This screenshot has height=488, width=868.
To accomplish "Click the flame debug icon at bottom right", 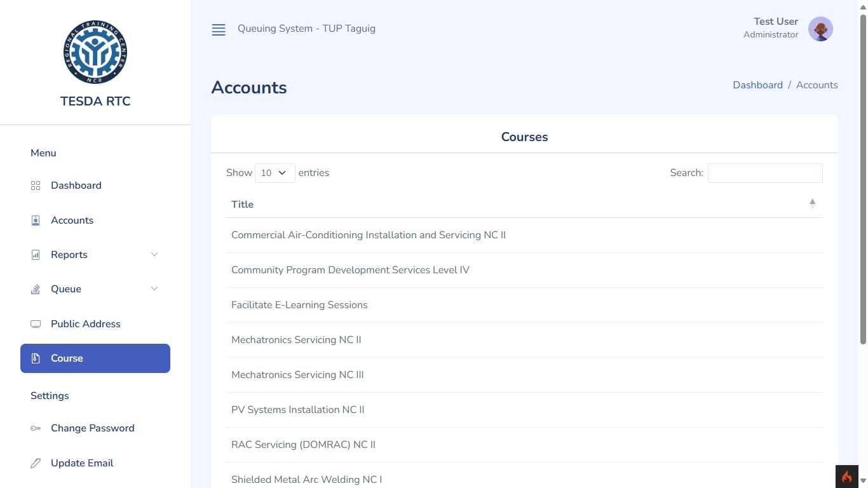I will pyautogui.click(x=846, y=477).
